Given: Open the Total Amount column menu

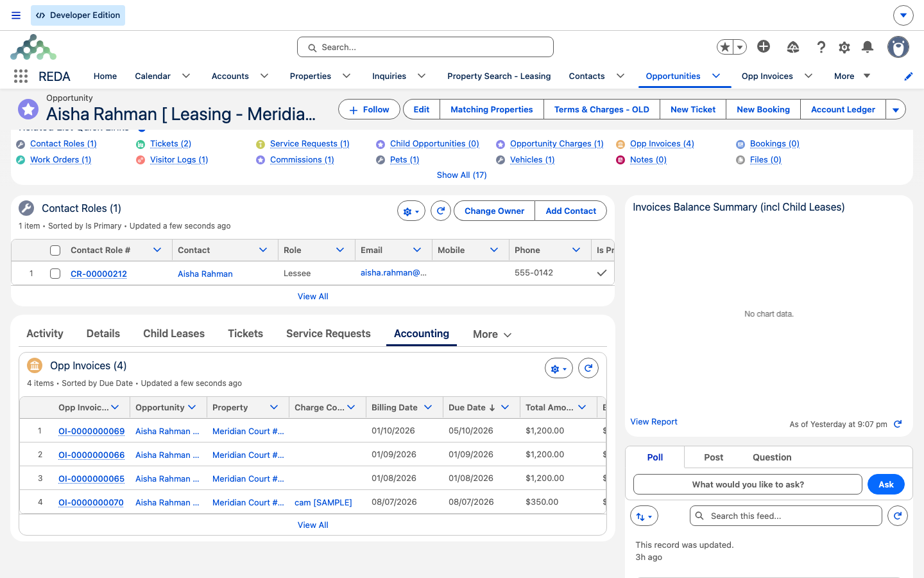Looking at the screenshot, I should tap(582, 407).
